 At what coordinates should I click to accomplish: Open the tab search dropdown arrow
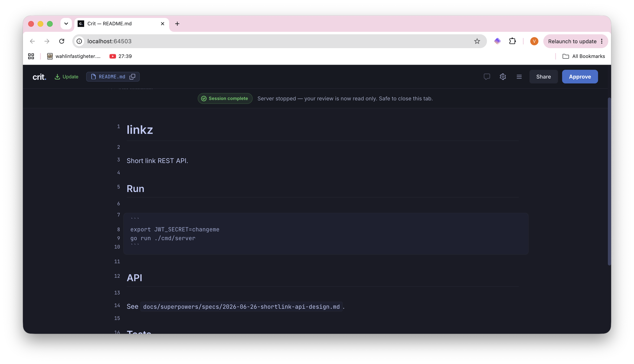tap(66, 23)
